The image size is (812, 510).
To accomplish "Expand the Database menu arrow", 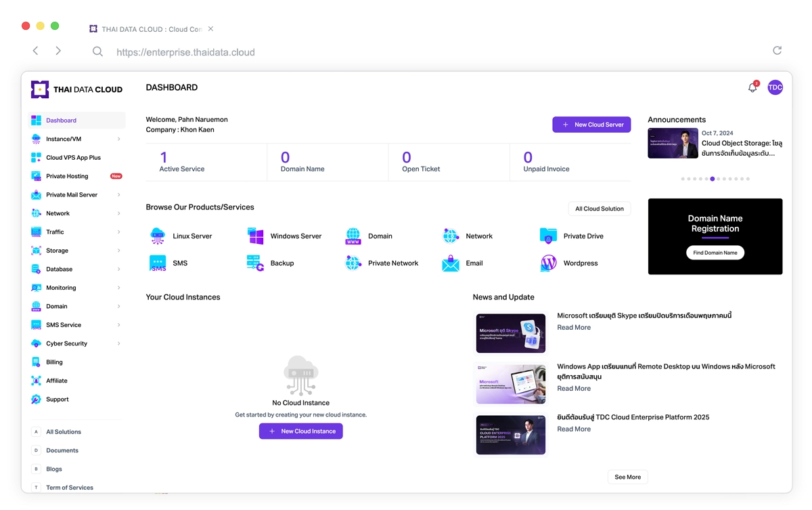I will click(118, 270).
